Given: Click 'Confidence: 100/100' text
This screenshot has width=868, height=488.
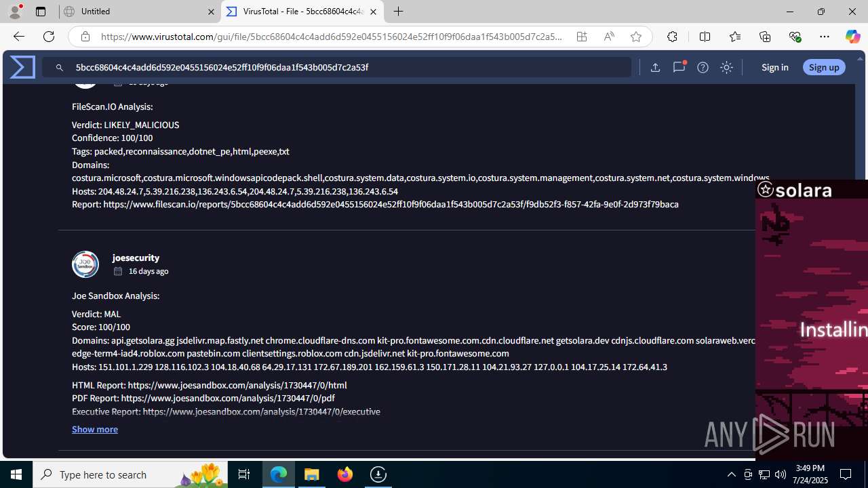Looking at the screenshot, I should (x=113, y=138).
